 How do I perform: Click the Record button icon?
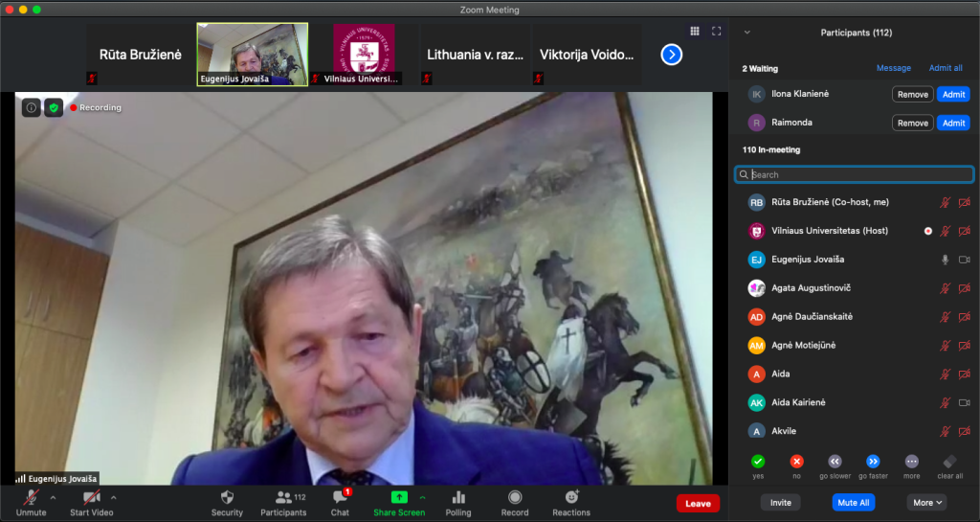point(515,497)
